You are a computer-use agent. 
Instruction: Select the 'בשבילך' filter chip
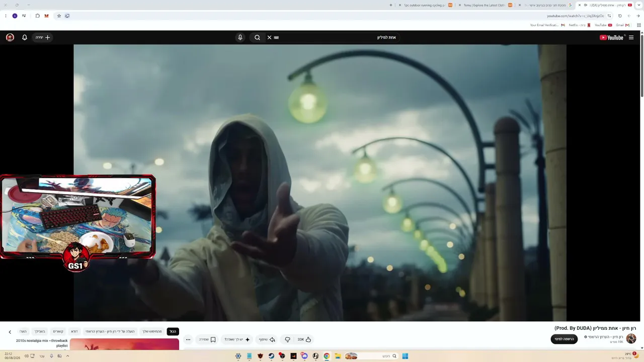tap(40, 331)
